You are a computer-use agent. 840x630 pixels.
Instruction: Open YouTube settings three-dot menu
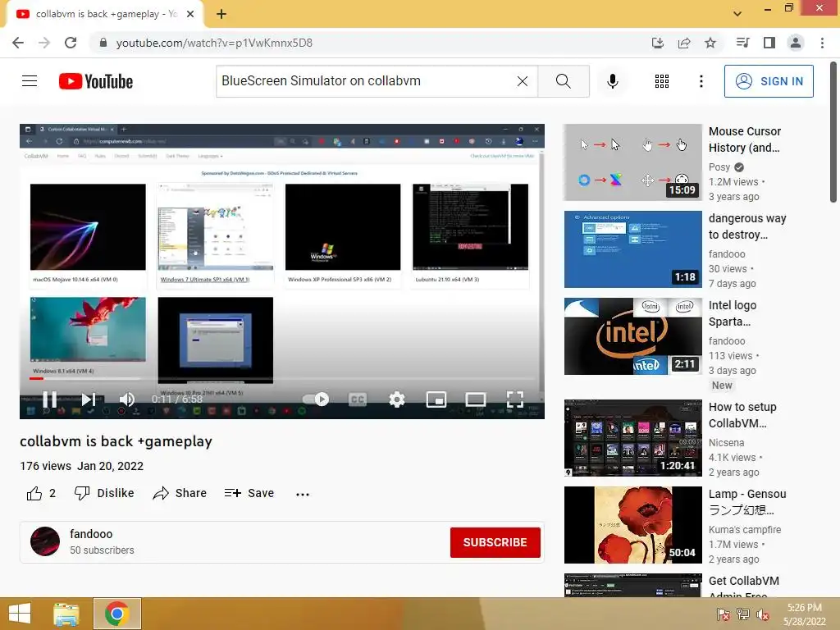pyautogui.click(x=701, y=81)
